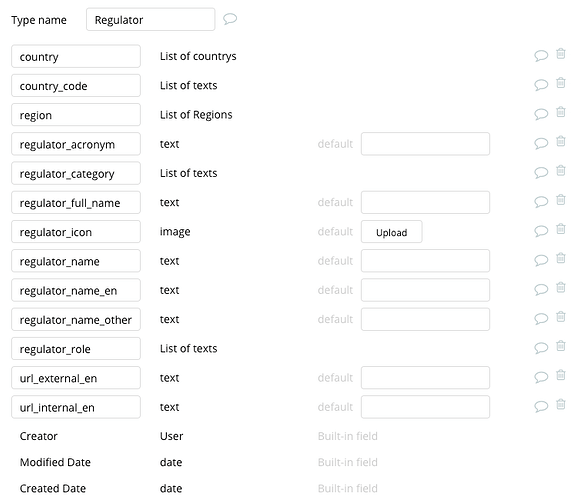Click the default box for regulator_name_other
The height and width of the screenshot is (500, 571).
[425, 319]
